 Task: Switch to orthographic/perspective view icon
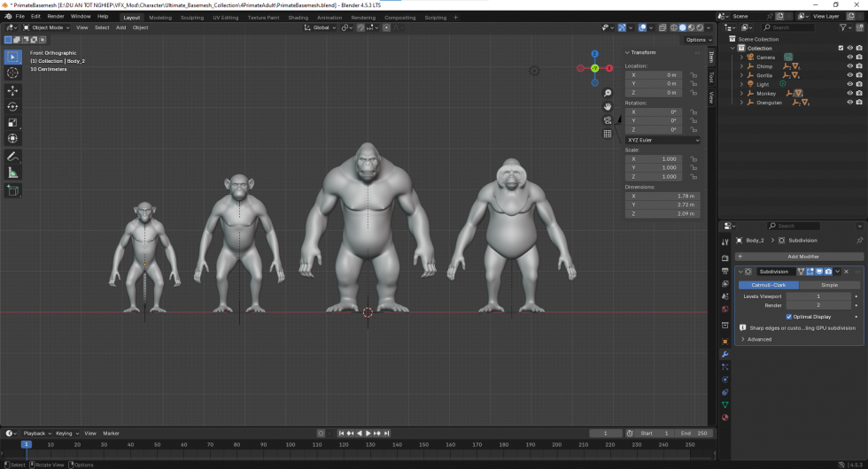tap(608, 134)
